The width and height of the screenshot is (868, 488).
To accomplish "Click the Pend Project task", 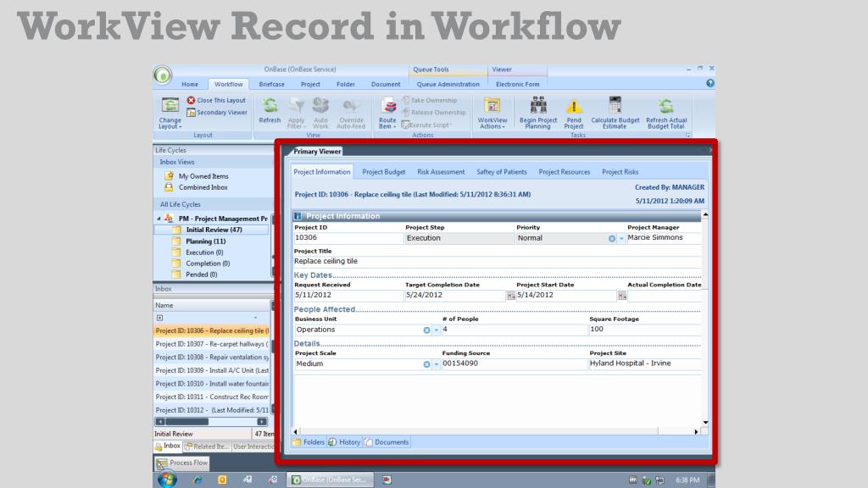I will [574, 113].
